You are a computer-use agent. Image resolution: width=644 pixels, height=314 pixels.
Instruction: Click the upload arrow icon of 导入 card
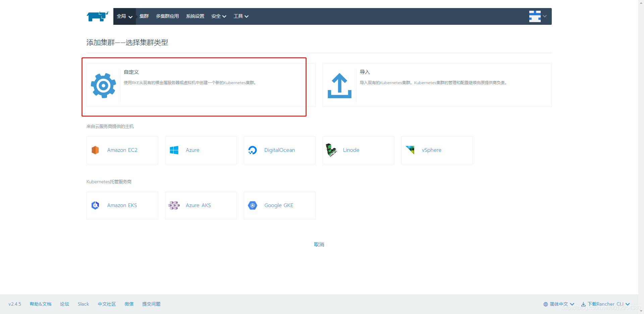(x=339, y=85)
